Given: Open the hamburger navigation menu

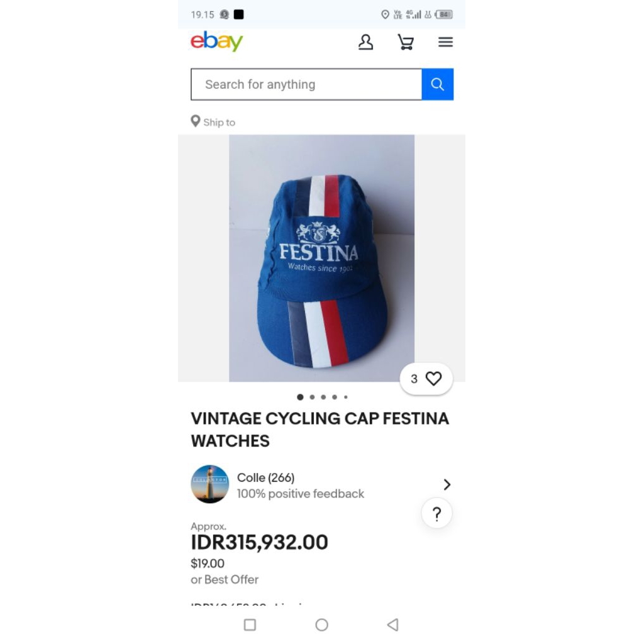Looking at the screenshot, I should [x=445, y=42].
